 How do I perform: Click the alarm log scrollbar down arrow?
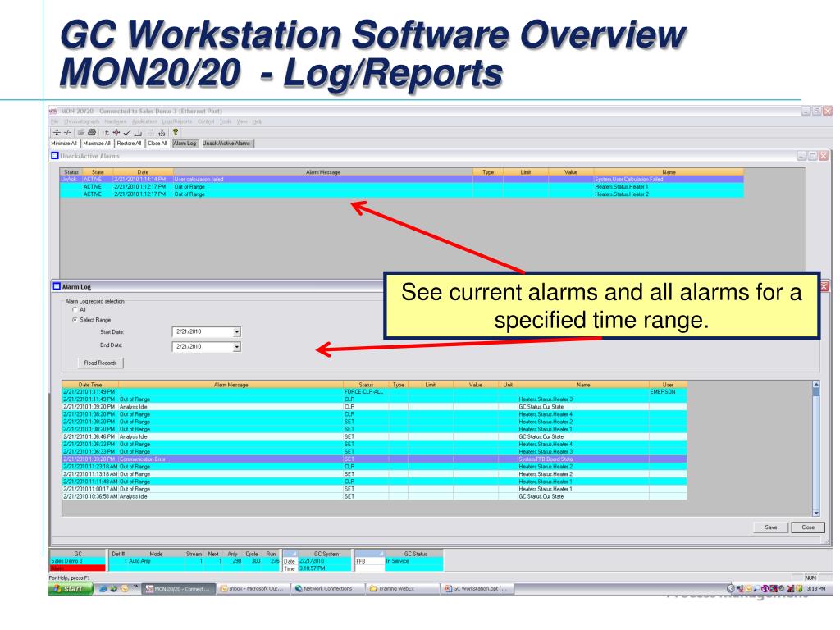pos(816,513)
